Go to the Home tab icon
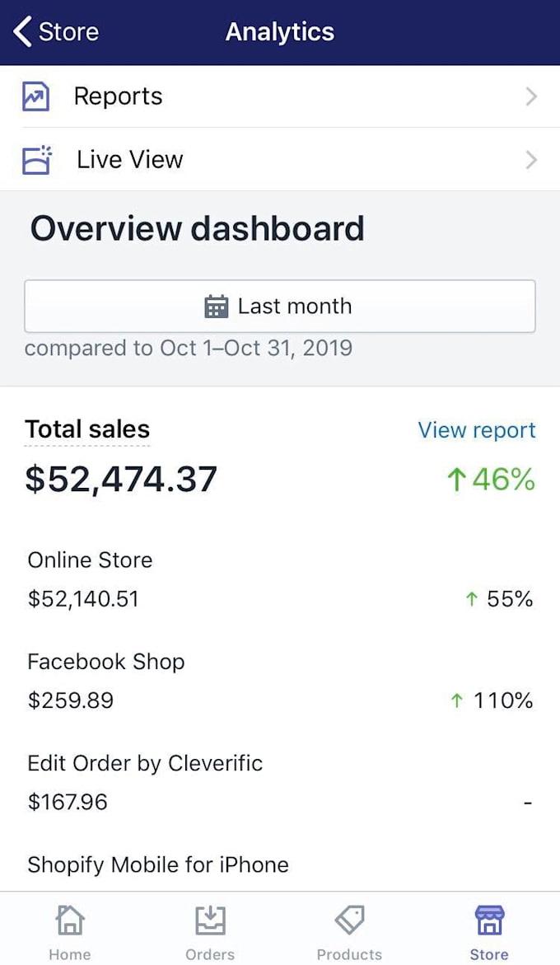This screenshot has width=560, height=965. pyautogui.click(x=70, y=920)
